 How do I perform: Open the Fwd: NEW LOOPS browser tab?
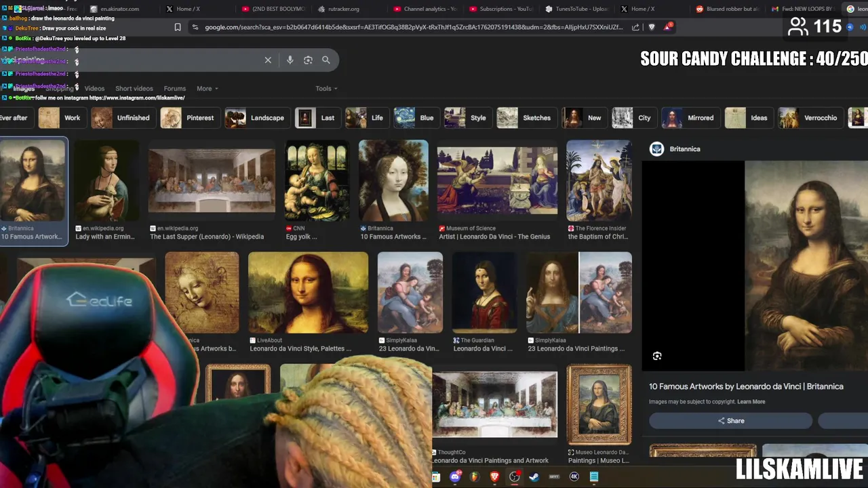(804, 9)
